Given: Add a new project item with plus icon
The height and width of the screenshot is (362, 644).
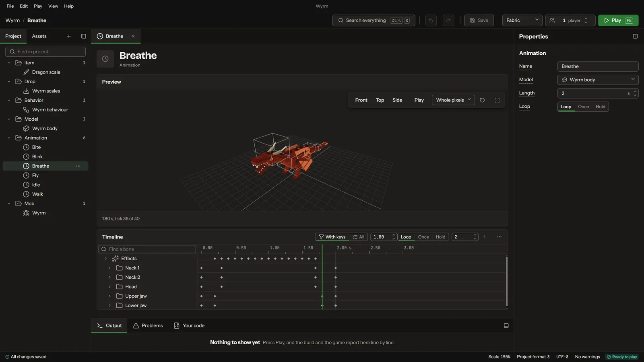Looking at the screenshot, I should (x=69, y=36).
